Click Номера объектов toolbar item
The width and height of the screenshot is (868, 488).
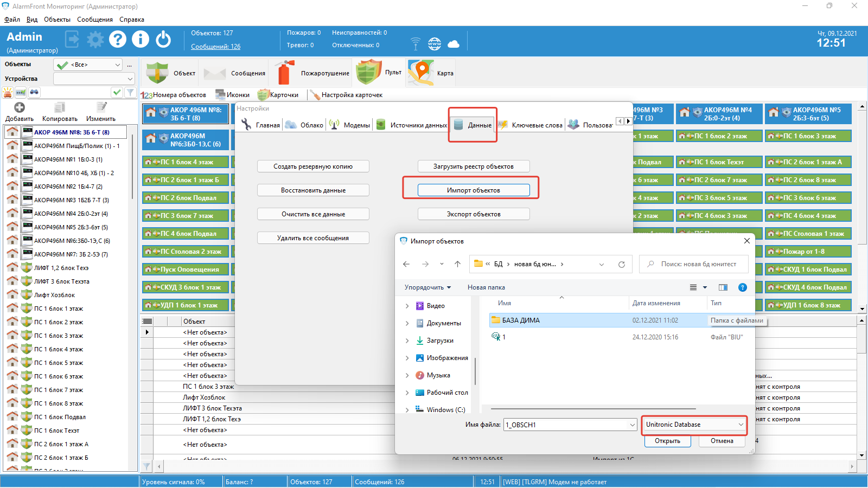click(174, 95)
